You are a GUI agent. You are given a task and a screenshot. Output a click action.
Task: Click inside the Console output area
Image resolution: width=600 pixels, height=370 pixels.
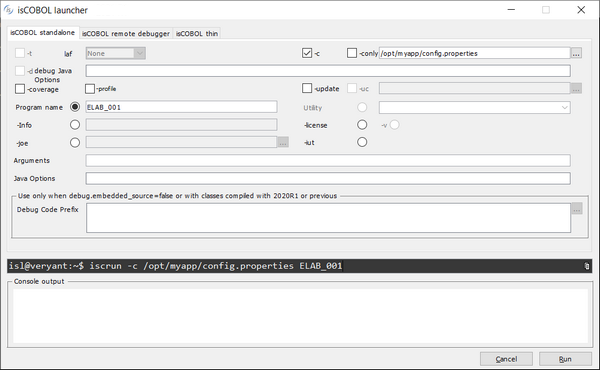click(x=300, y=316)
